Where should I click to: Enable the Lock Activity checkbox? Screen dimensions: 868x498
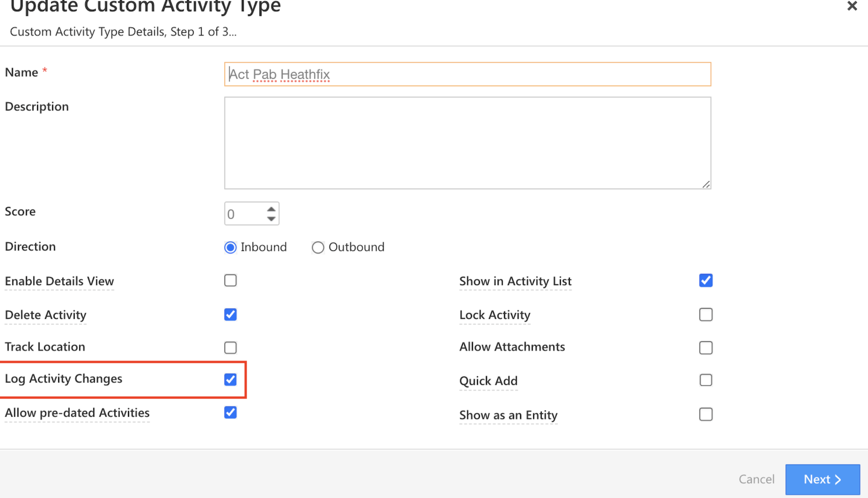(706, 315)
